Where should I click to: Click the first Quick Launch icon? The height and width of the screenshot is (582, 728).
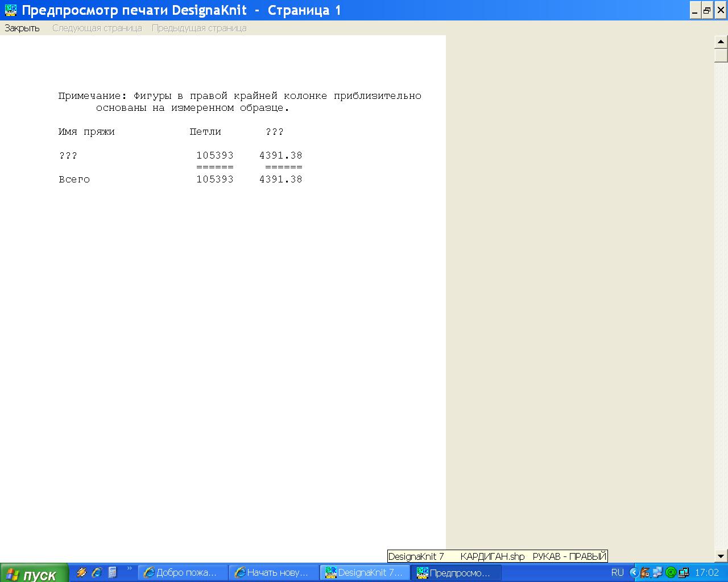pyautogui.click(x=82, y=572)
